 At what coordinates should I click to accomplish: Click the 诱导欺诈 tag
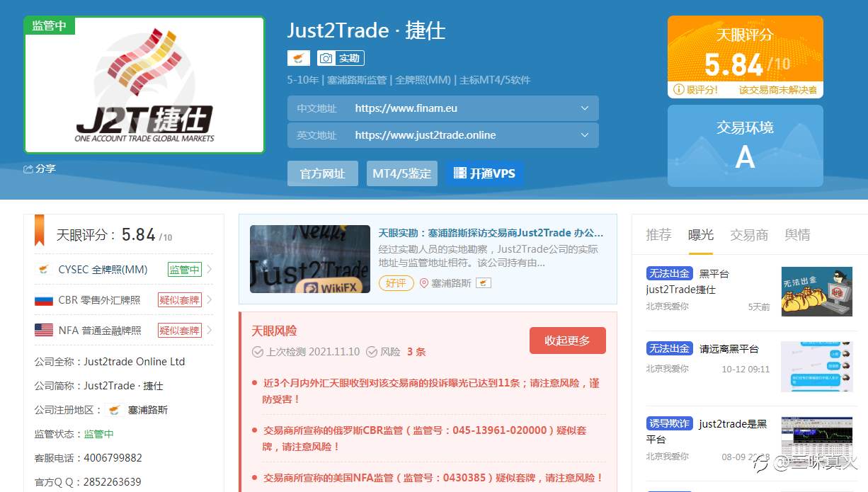coord(669,423)
